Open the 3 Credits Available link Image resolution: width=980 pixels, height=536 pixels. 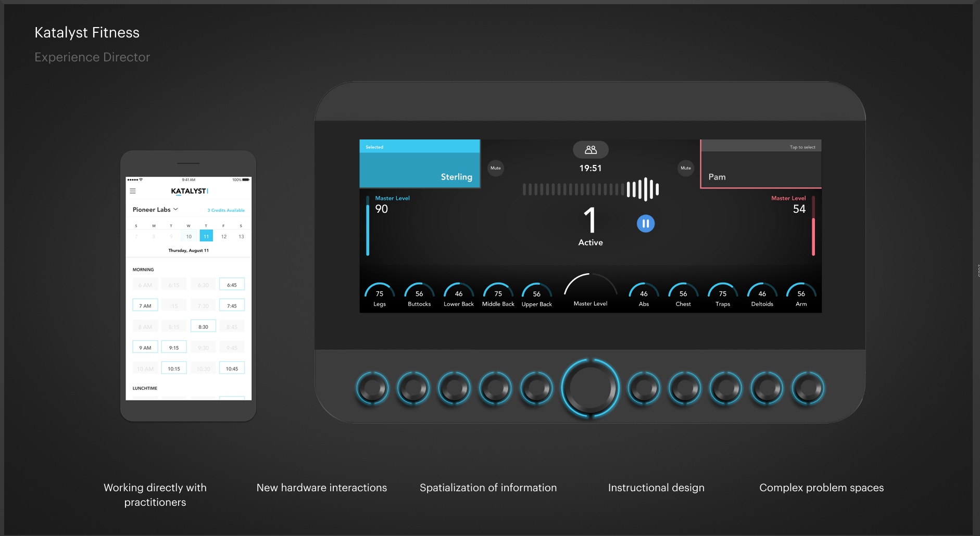226,210
